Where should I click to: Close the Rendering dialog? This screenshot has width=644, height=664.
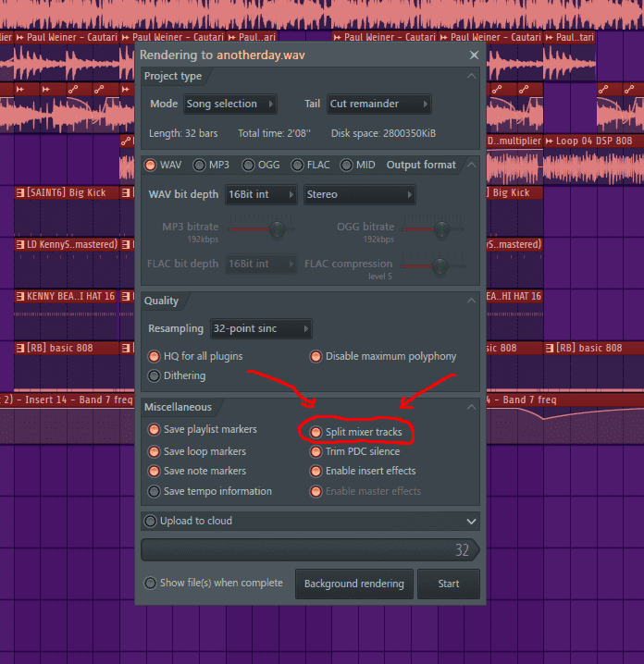coord(474,55)
